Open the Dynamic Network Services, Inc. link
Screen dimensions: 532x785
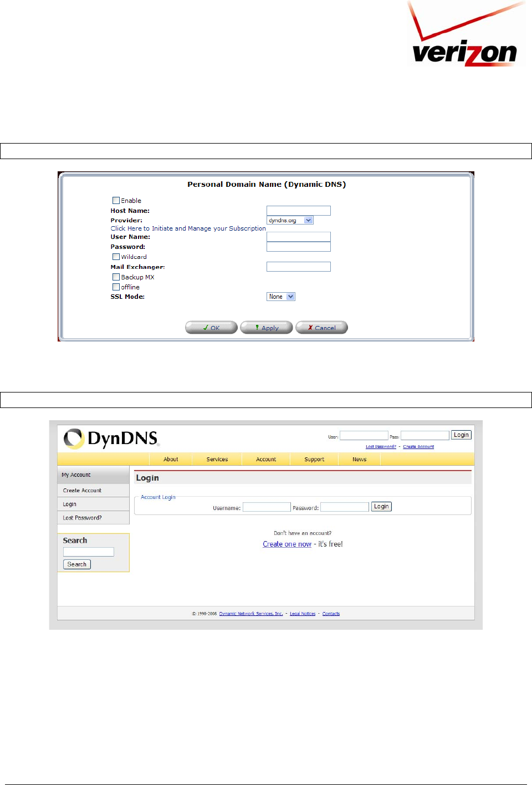coord(251,614)
